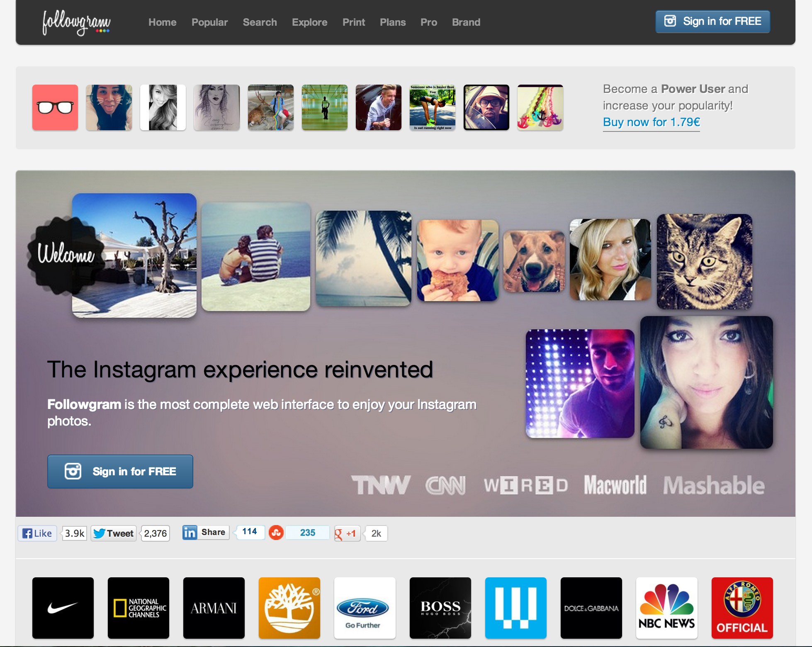The image size is (812, 647).
Task: Click the StumbleUpon icon
Action: point(276,533)
